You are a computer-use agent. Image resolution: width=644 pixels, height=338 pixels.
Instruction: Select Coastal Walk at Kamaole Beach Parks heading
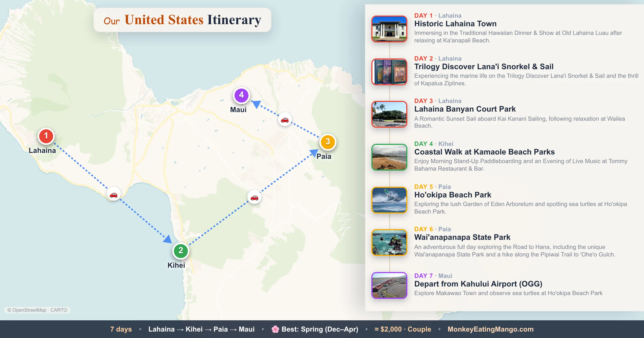pos(484,152)
